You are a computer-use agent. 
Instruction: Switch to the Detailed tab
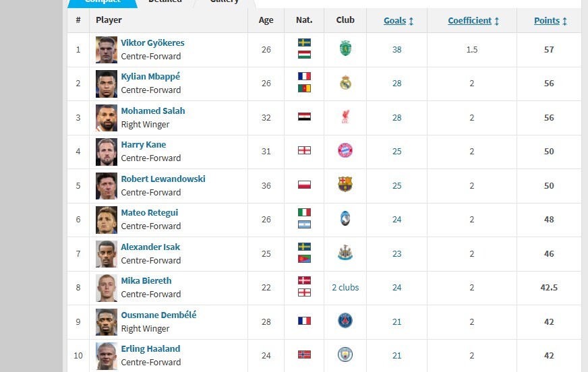(165, 2)
